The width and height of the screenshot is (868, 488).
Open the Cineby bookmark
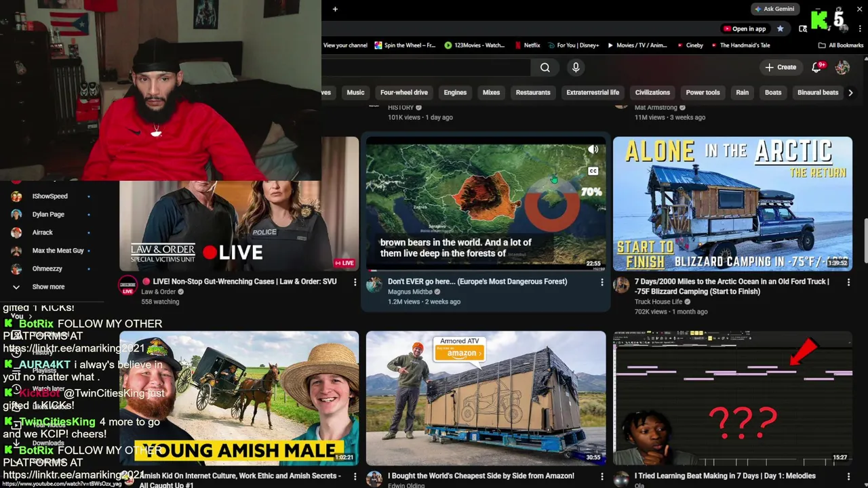point(690,45)
